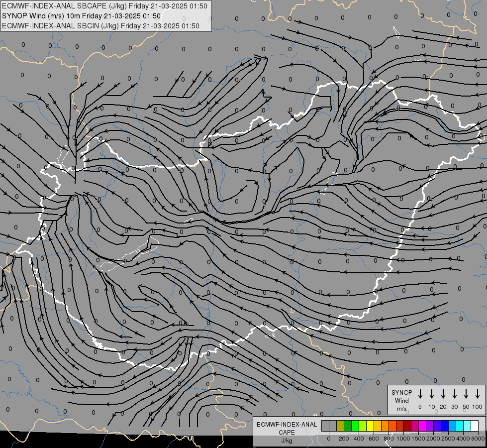Pick the purple swatch before the 2000 tick
487x448 pixels.
429,426
